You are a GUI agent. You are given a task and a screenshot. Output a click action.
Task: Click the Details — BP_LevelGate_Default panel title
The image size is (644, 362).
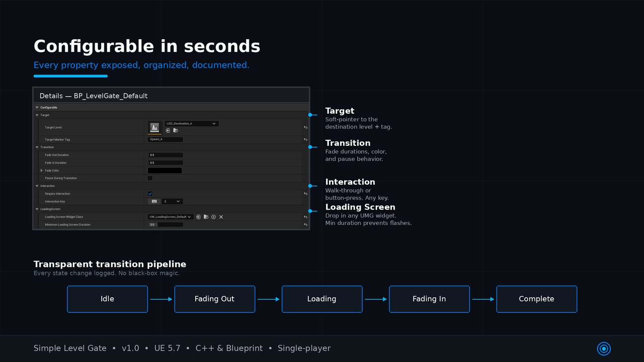coord(94,96)
